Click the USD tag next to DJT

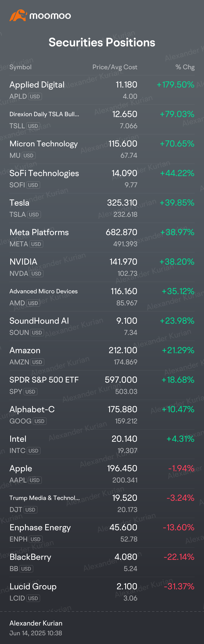click(30, 510)
